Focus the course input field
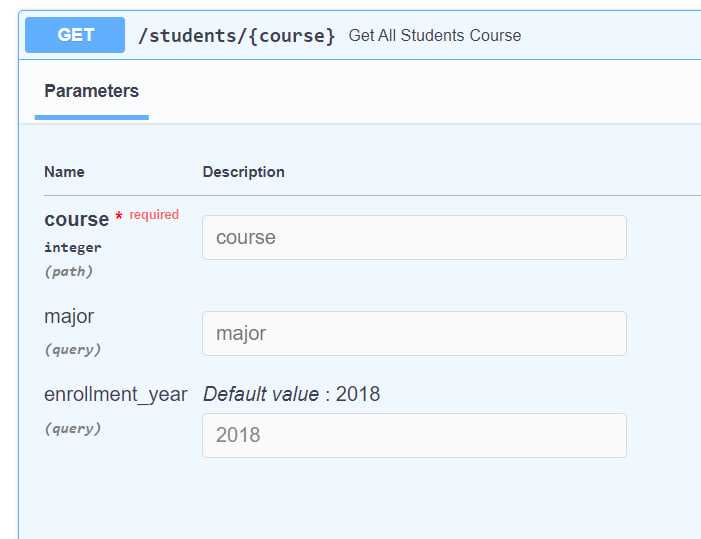 [x=414, y=238]
